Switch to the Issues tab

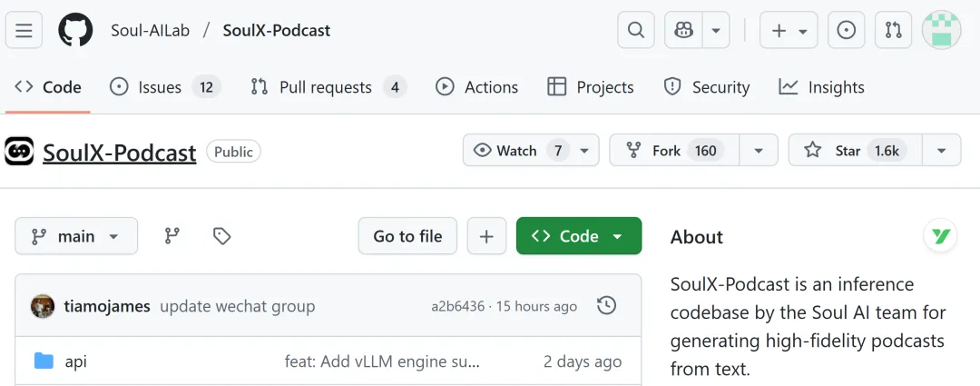(165, 87)
